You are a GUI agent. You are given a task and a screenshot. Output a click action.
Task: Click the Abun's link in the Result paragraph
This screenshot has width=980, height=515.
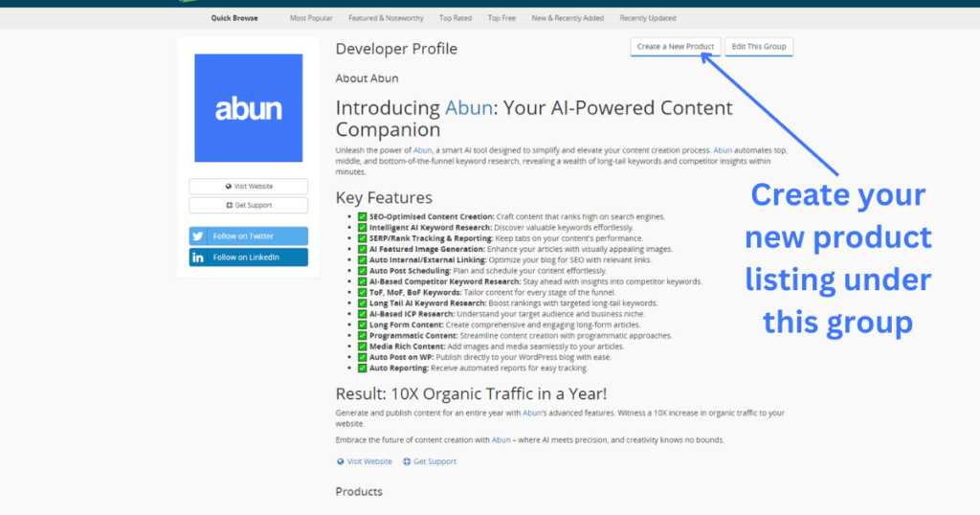[534, 413]
